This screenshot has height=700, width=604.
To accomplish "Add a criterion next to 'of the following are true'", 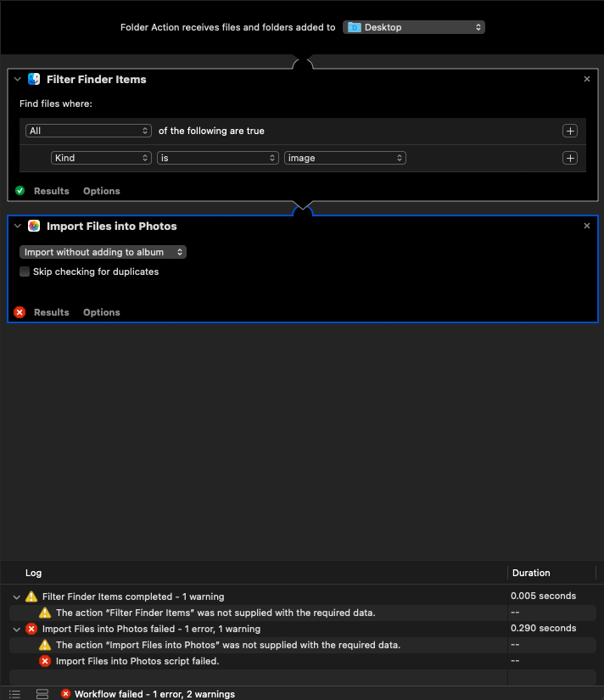I will coord(570,131).
